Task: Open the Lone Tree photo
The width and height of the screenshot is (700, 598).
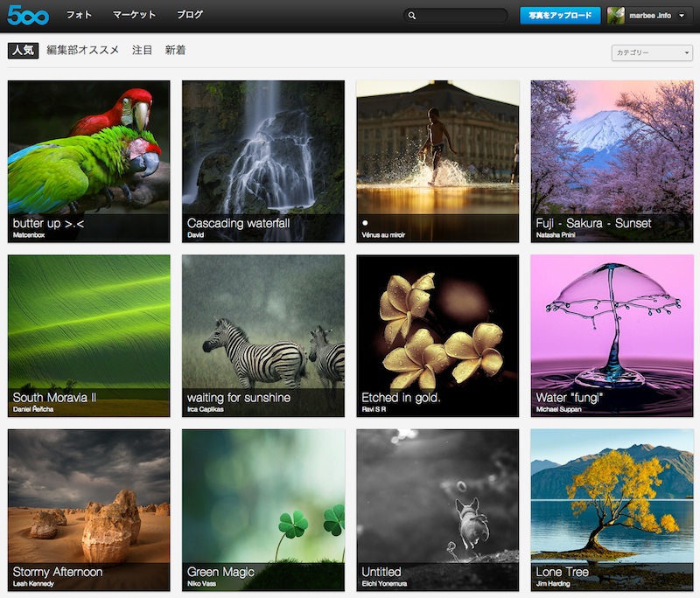Action: pyautogui.click(x=612, y=498)
